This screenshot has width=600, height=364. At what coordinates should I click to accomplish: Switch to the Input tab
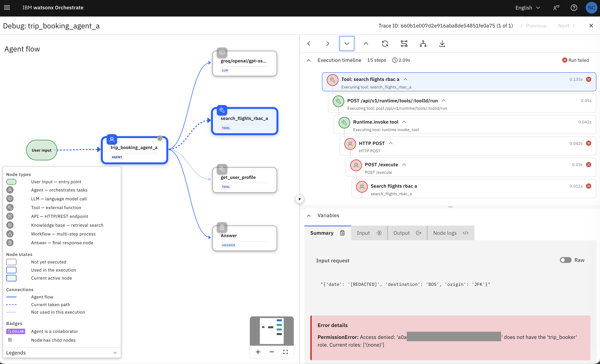point(369,233)
